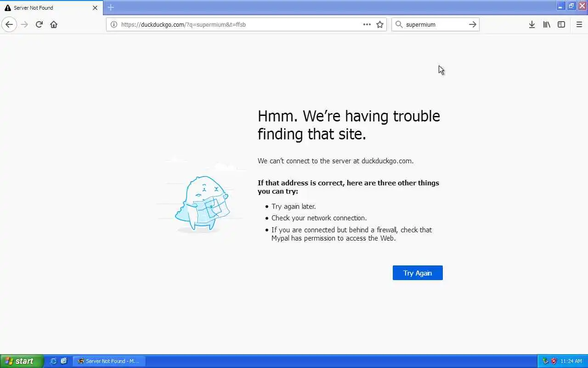The height and width of the screenshot is (368, 588).
Task: Click the firewall permission bullet text
Action: pyautogui.click(x=351, y=234)
